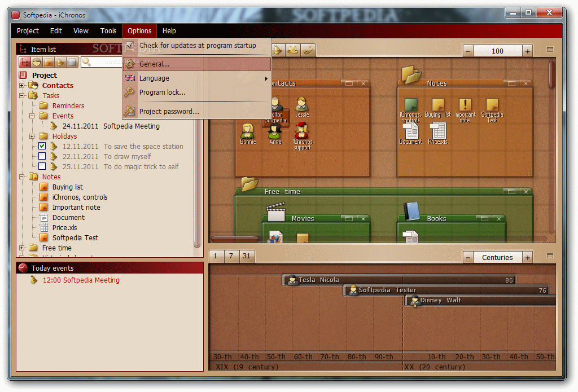Screen dimensions: 578x392
Task: Click the orange notes filter icon in Item list toolbar
Action: (x=49, y=62)
